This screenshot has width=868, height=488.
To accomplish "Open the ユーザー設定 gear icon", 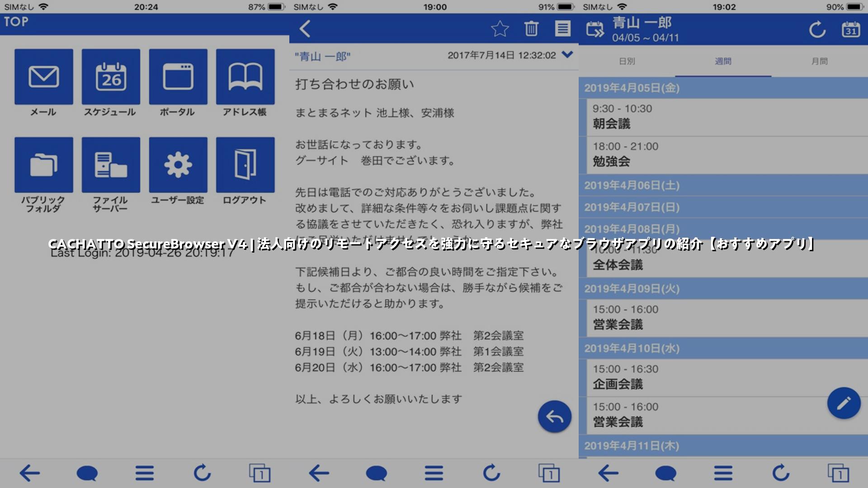I will [178, 165].
